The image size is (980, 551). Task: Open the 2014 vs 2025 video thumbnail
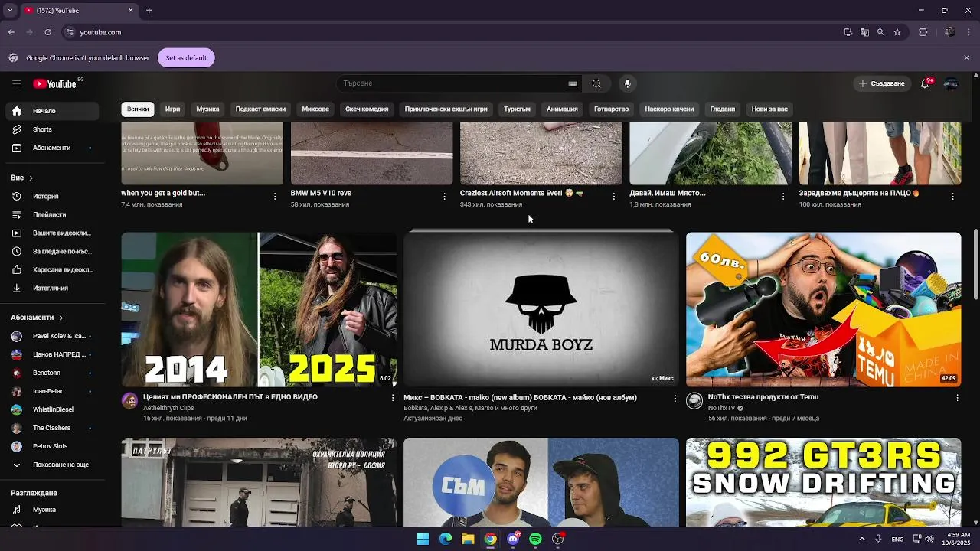pyautogui.click(x=259, y=310)
